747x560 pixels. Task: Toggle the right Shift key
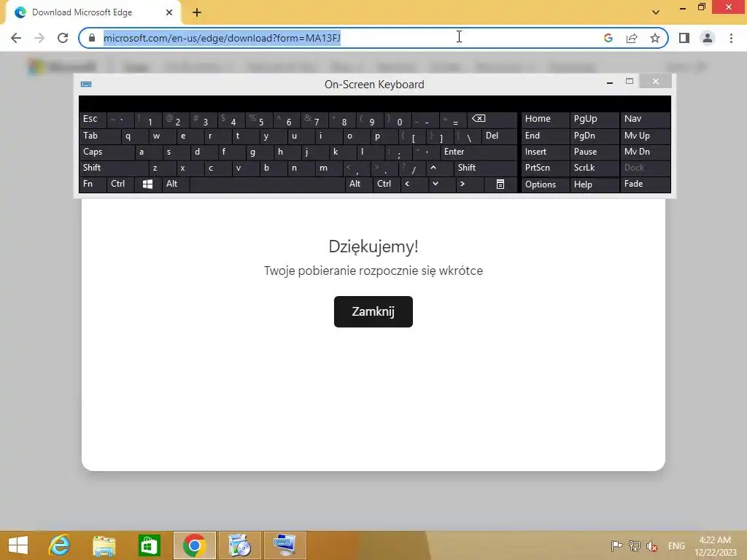coord(485,168)
